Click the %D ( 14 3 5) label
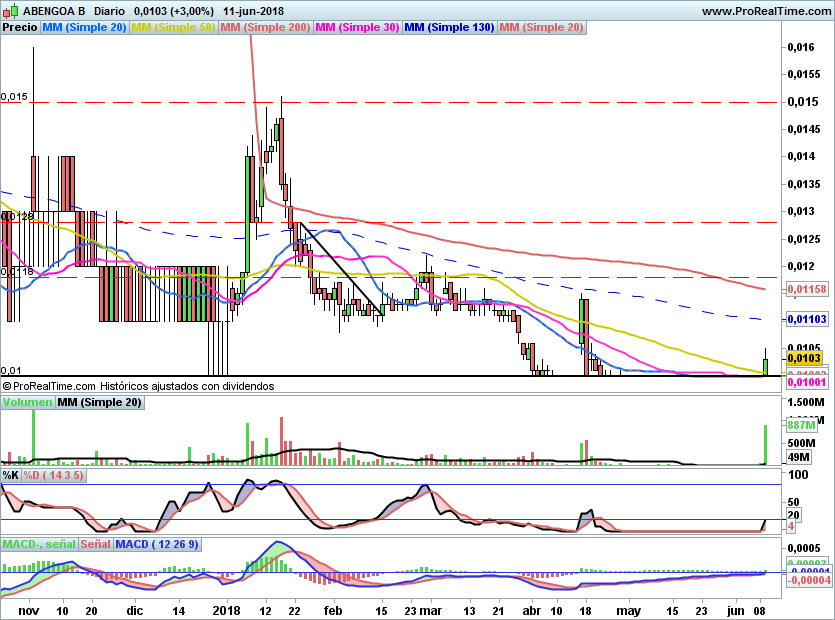The width and height of the screenshot is (835, 620). 53,475
